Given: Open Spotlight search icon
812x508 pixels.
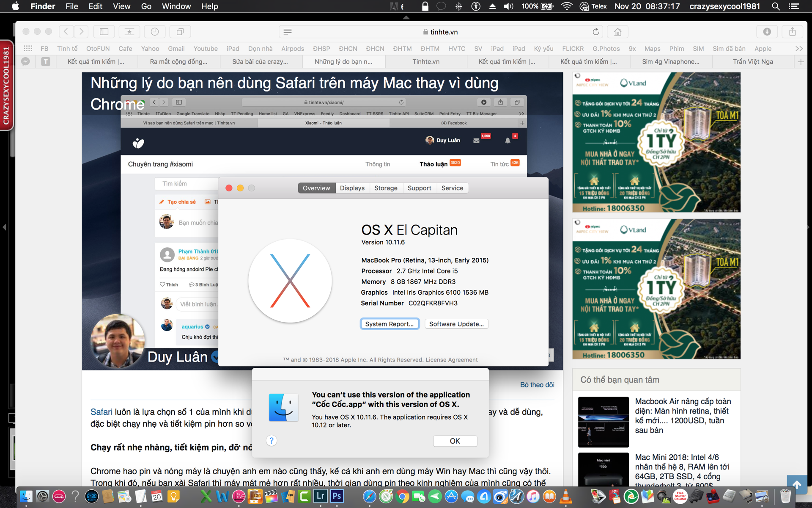Looking at the screenshot, I should [776, 6].
